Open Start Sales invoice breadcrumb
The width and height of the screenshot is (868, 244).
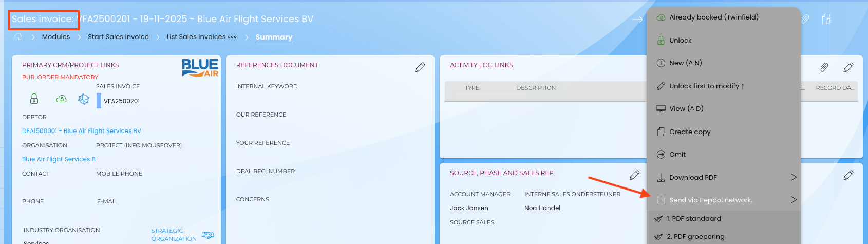tap(118, 37)
